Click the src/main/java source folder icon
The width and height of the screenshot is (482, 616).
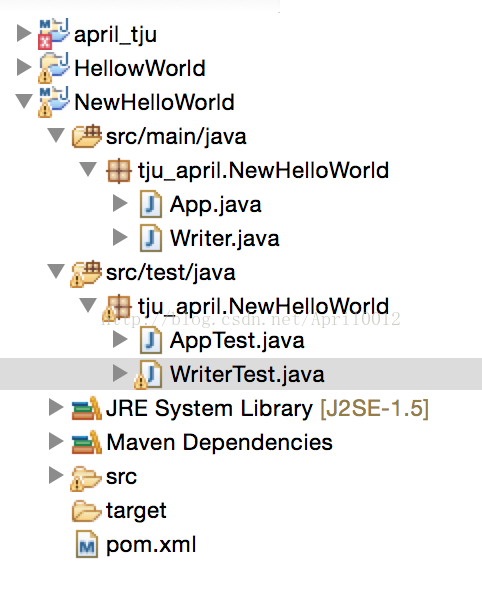[x=86, y=136]
